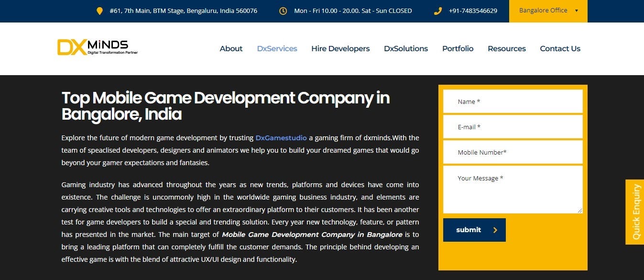Click the phone number +91-7483546629

click(x=473, y=11)
